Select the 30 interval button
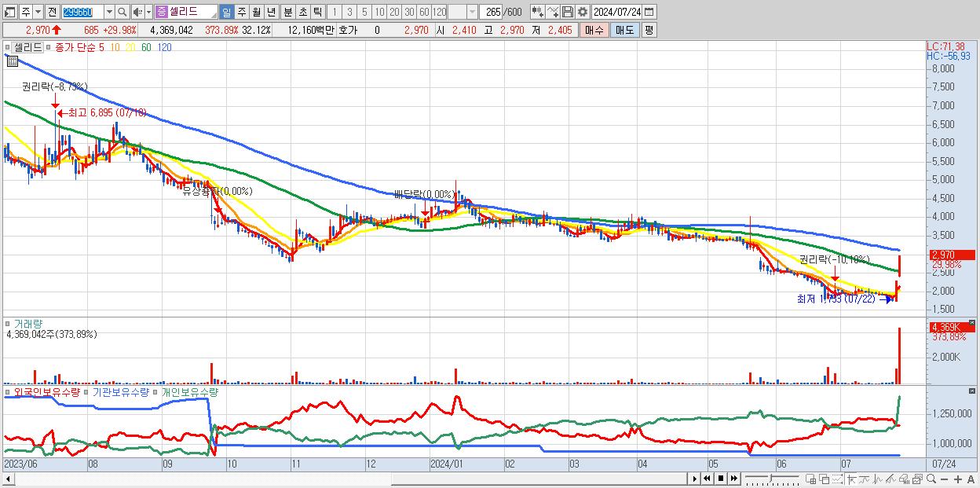Screen dimensions: 980x488 410,12
